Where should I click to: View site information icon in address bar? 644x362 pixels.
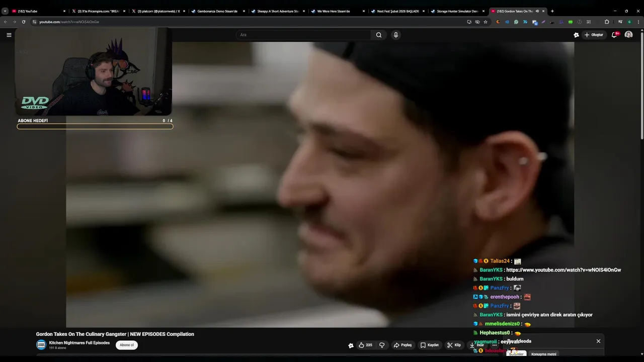pos(34,22)
